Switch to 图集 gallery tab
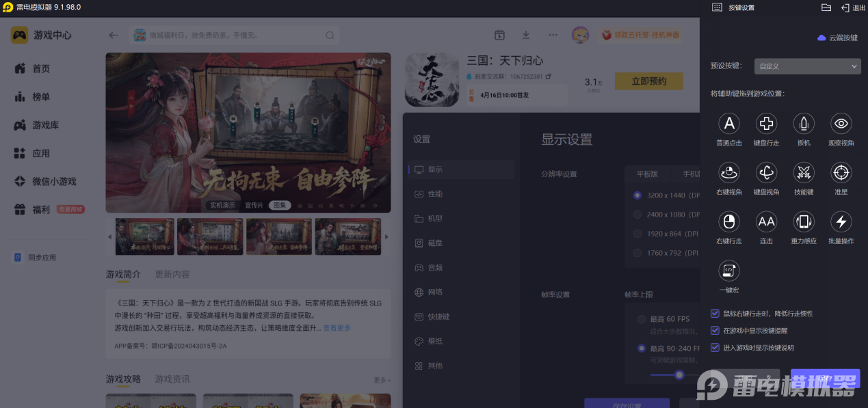Image resolution: width=868 pixels, height=408 pixels. (x=280, y=205)
